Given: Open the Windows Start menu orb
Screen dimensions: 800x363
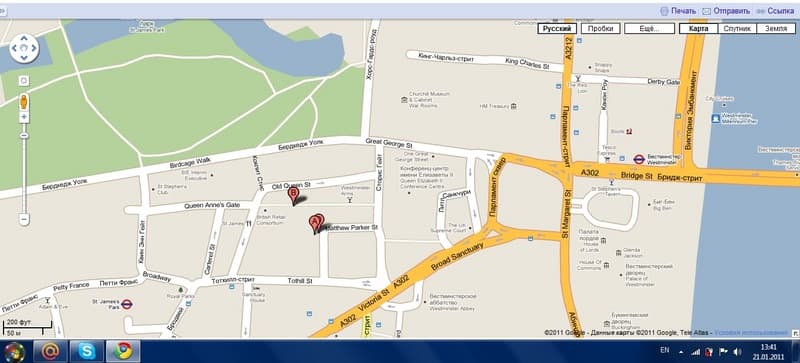Looking at the screenshot, I should click(x=14, y=351).
